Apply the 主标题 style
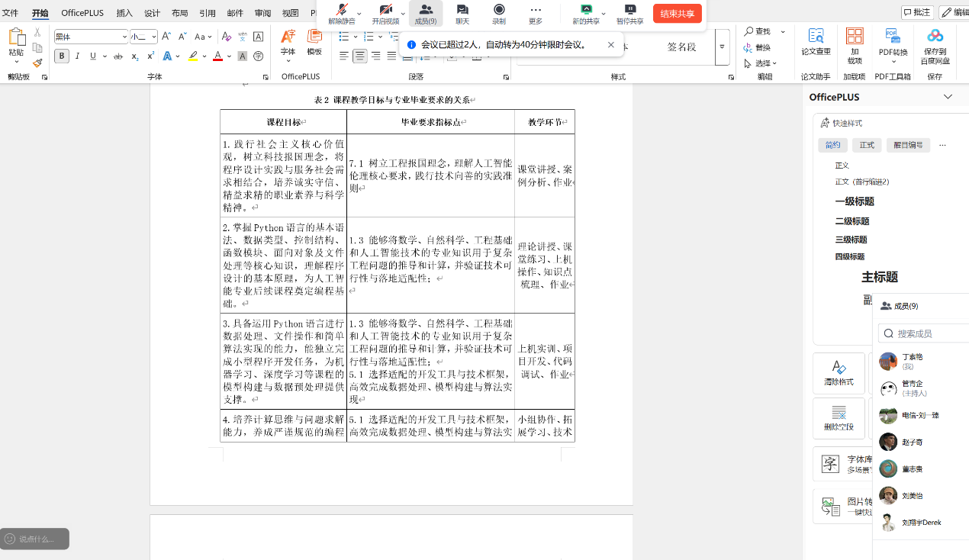Image resolution: width=969 pixels, height=560 pixels. coord(880,277)
